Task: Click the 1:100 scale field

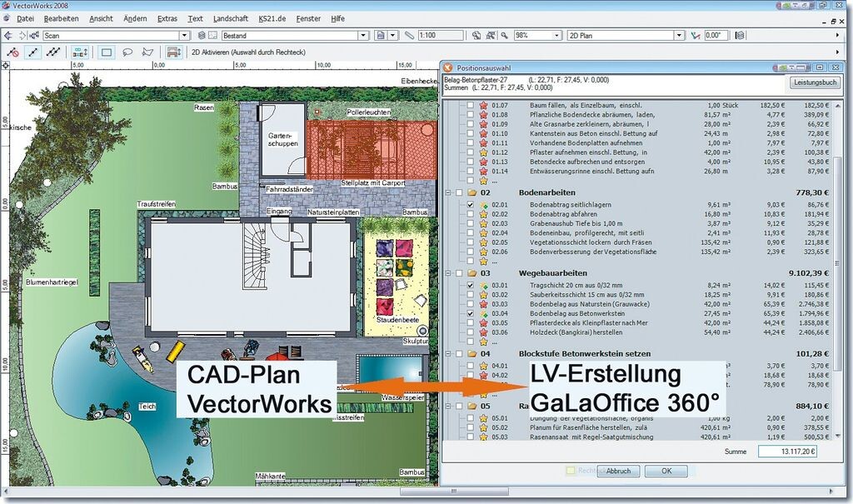Action: point(440,35)
